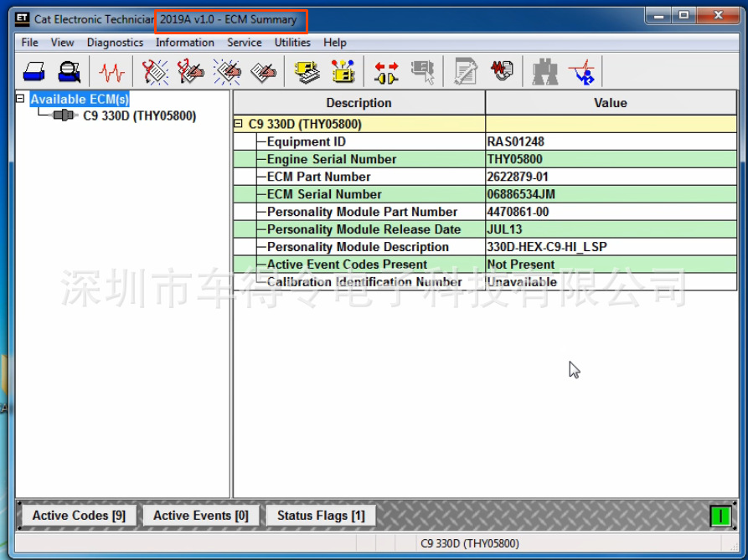748x560 pixels.
Task: Click the Active Codes [9] button
Action: click(80, 516)
